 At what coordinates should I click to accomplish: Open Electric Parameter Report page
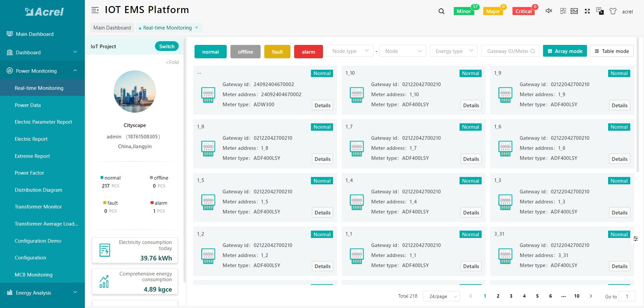coord(43,122)
